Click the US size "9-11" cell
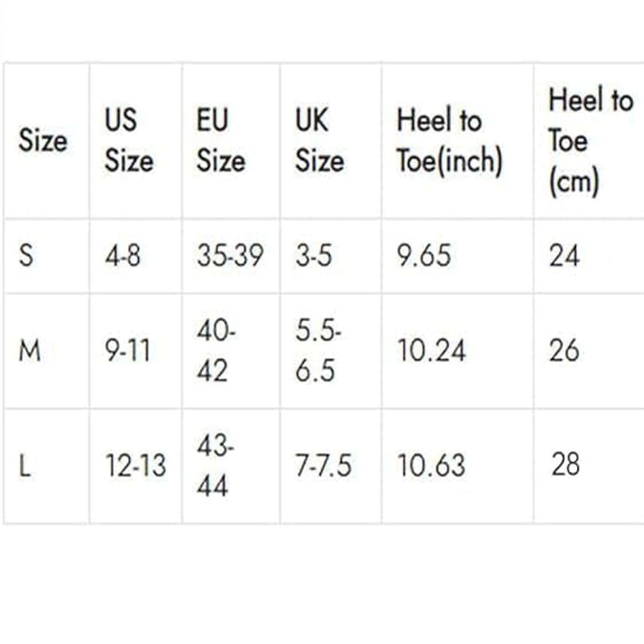The width and height of the screenshot is (644, 644). [x=128, y=351]
